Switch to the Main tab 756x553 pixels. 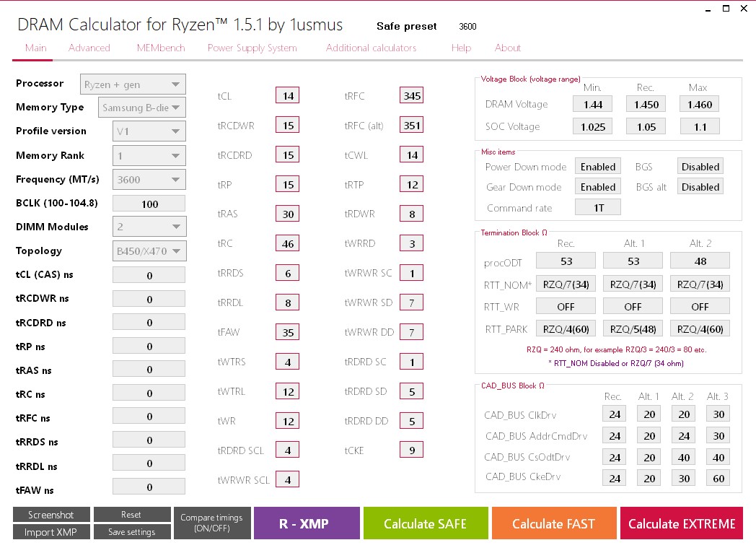(35, 48)
